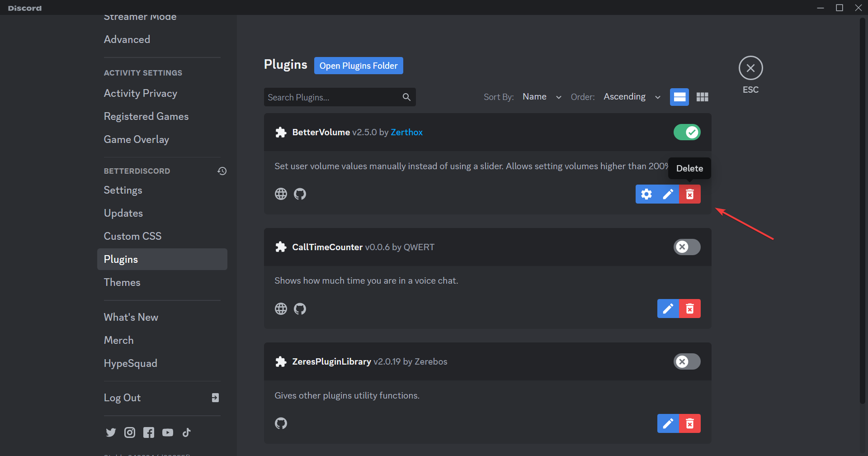Open Discord's Instagram page icon
868x456 pixels.
[x=130, y=432]
